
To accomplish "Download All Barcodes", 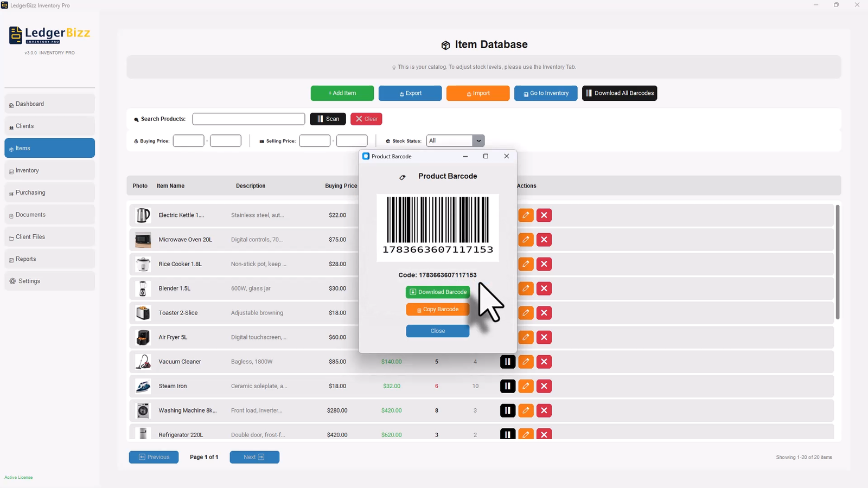I will point(620,93).
